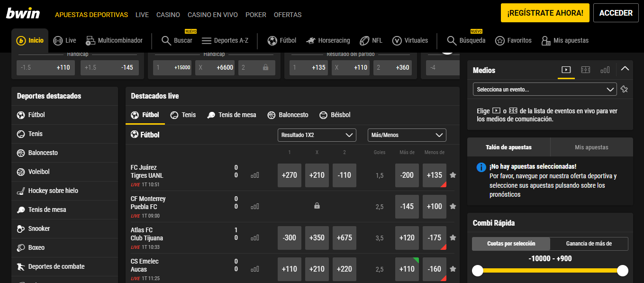Expand the Más/Menos market dropdown
The image size is (644, 283).
[x=407, y=135]
